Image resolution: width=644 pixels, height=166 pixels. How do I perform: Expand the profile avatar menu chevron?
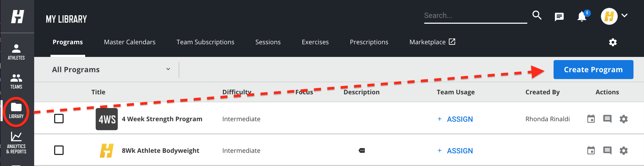[625, 16]
